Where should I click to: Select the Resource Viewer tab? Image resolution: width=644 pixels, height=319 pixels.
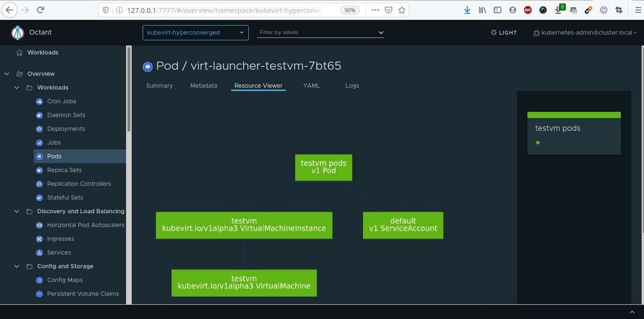pyautogui.click(x=258, y=86)
